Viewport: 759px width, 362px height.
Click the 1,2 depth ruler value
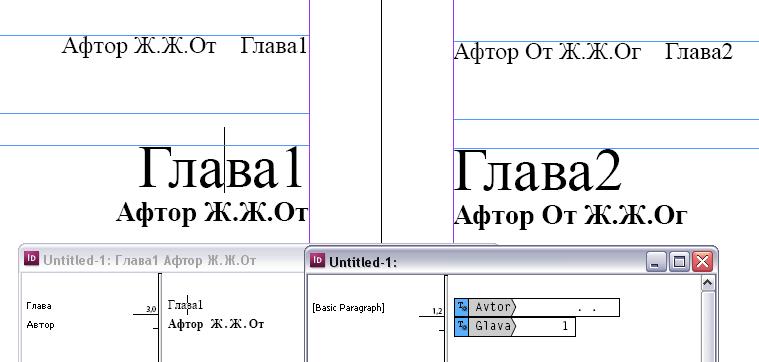[x=437, y=311]
